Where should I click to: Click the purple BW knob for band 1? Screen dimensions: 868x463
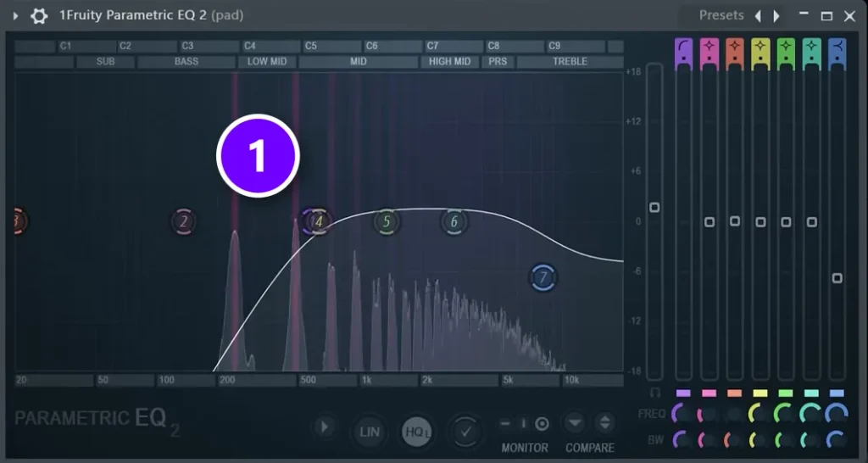pos(682,440)
